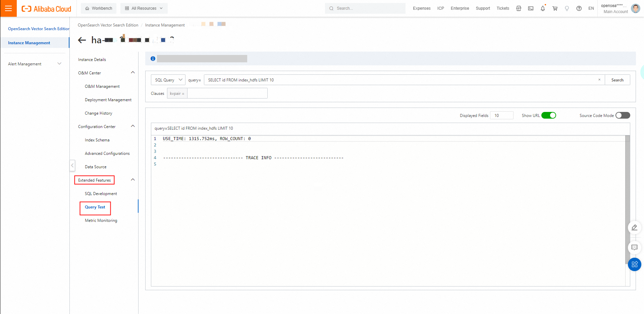Click the Search button to run query

[x=617, y=80]
